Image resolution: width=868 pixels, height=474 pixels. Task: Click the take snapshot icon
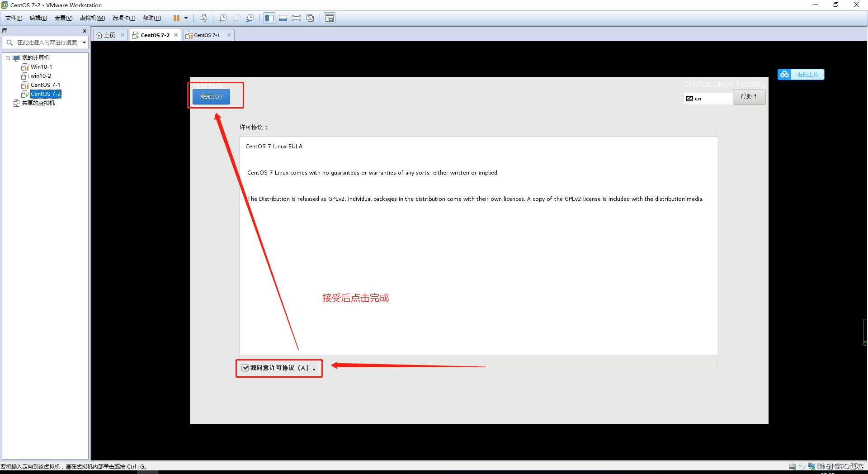point(223,18)
